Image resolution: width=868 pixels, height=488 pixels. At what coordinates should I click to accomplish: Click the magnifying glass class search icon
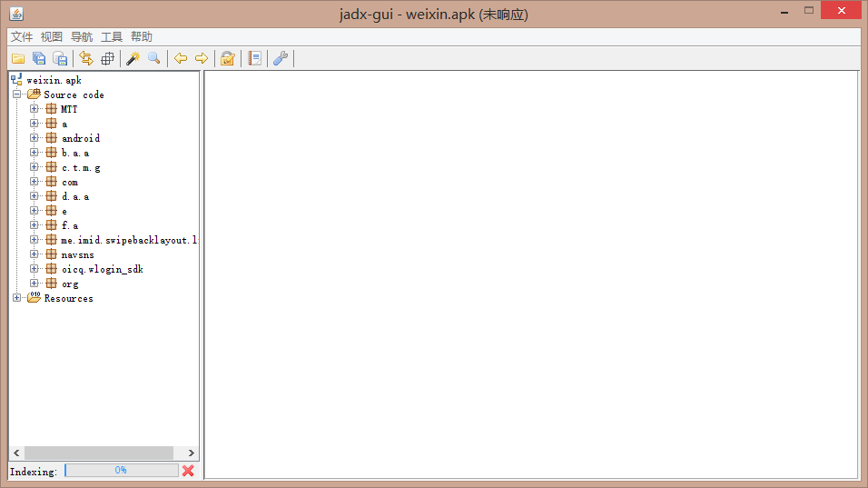(153, 58)
